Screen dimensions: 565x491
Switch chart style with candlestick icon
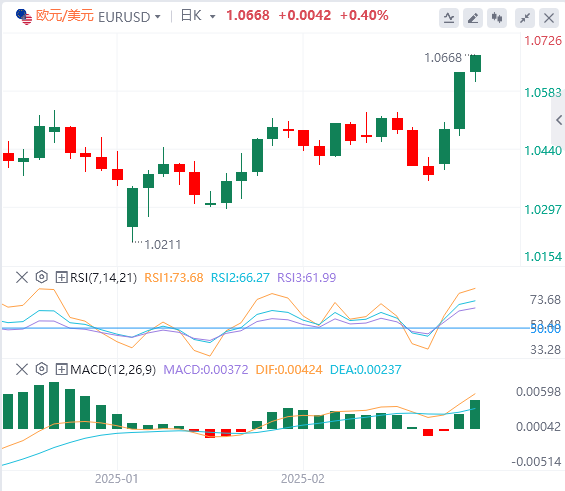497,18
